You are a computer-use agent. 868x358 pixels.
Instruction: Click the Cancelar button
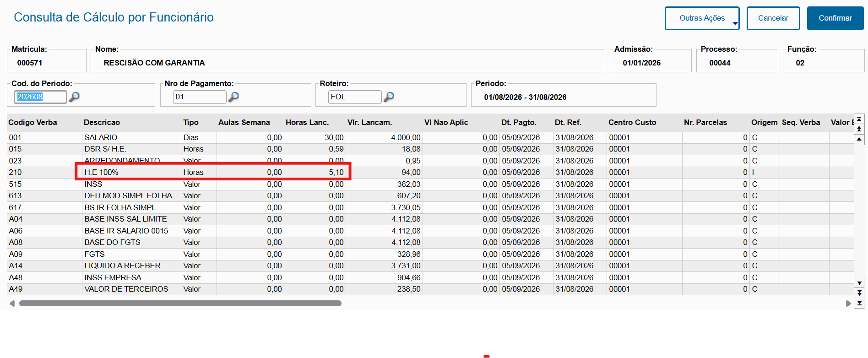tap(773, 18)
